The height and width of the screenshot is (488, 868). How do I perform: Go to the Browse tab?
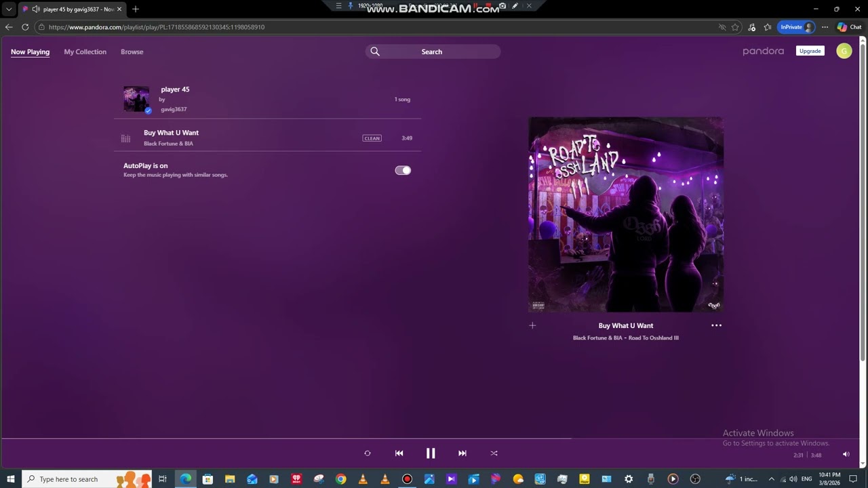(132, 52)
